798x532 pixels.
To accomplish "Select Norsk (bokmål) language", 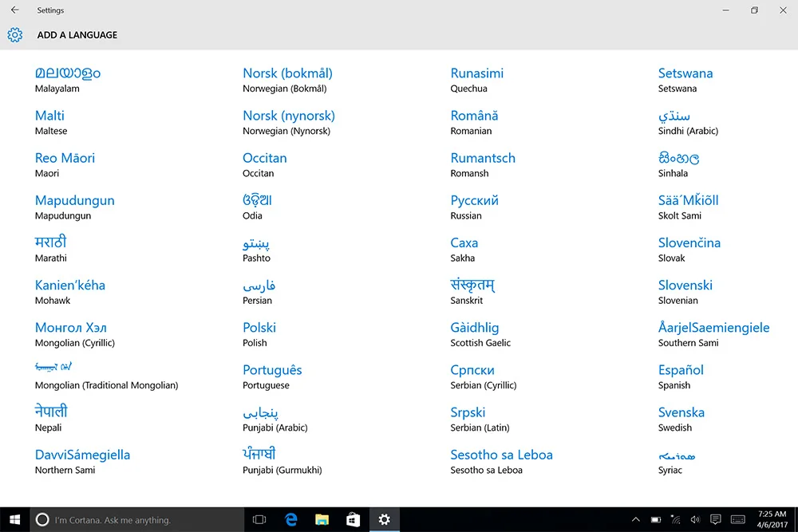I will [x=287, y=80].
